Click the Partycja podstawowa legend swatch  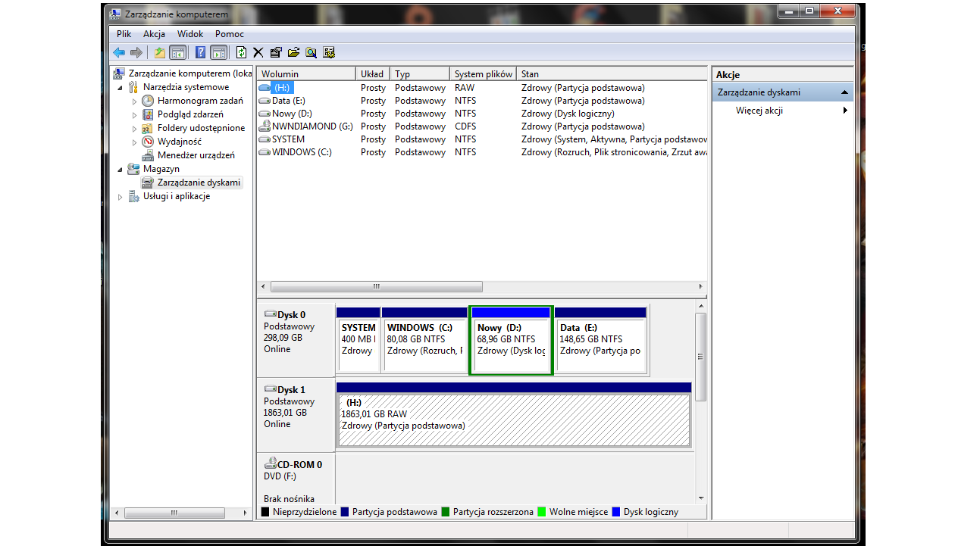click(346, 512)
